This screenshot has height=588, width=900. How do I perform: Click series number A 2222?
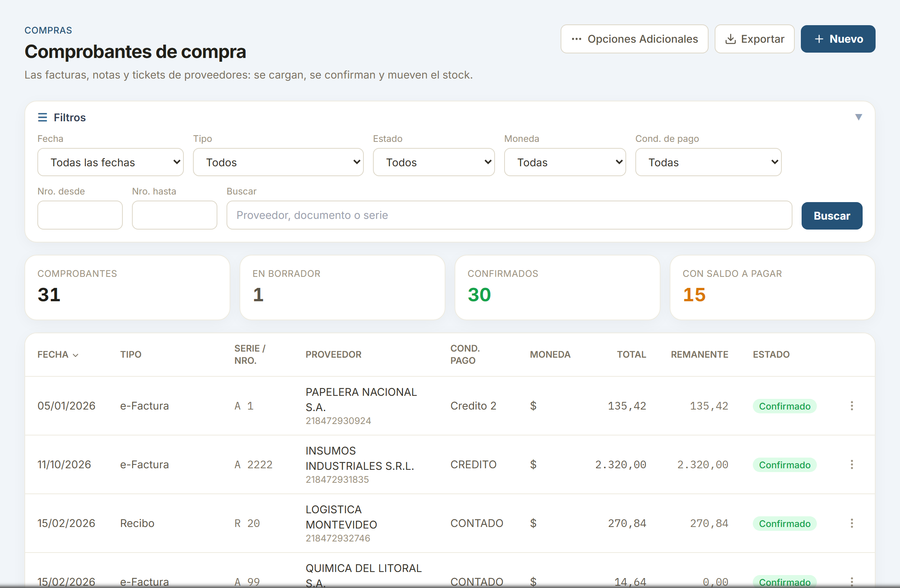253,464
